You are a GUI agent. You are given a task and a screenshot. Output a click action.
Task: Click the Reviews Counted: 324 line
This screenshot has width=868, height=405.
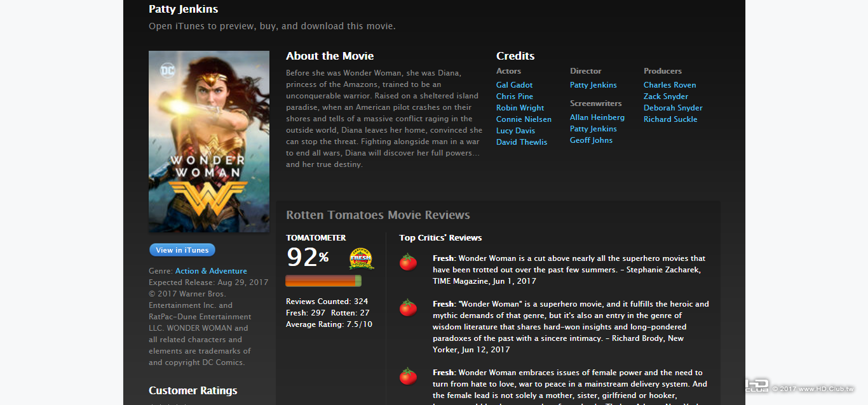pyautogui.click(x=327, y=302)
